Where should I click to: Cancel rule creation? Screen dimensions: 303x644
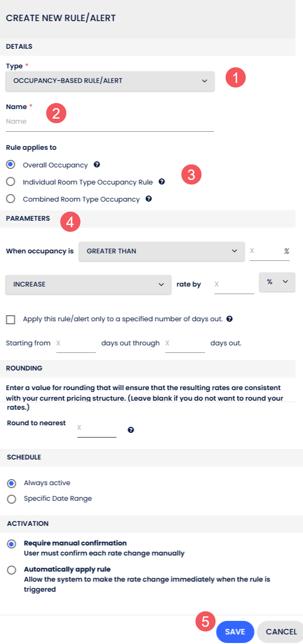(x=280, y=631)
